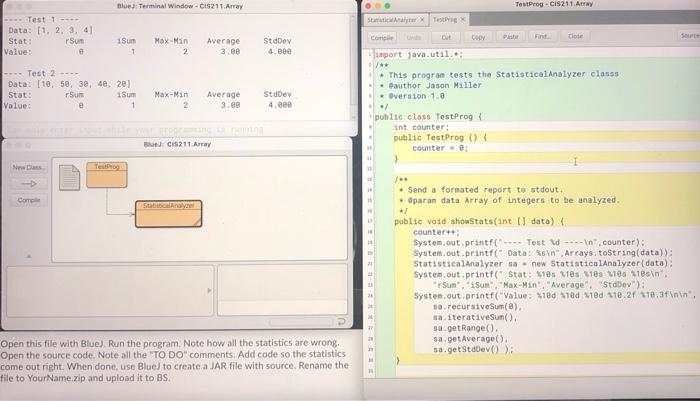Click the 'import java.util.*;' line in the editor
The image size is (700, 401).
tap(418, 54)
